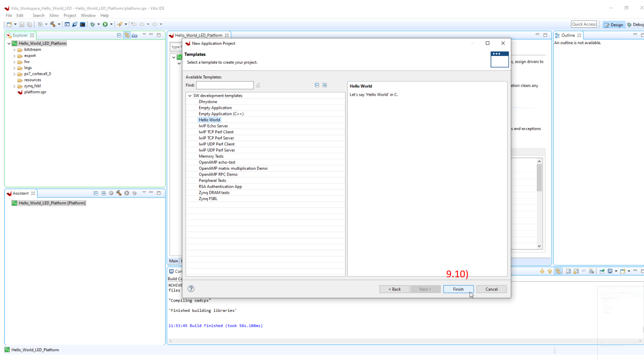Click the Debug icon in the Assistant panel
Viewport: 644px width, 360px height.
[134, 193]
